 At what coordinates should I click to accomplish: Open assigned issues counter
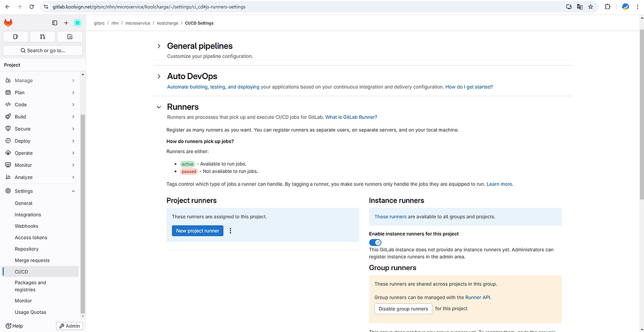(16, 37)
